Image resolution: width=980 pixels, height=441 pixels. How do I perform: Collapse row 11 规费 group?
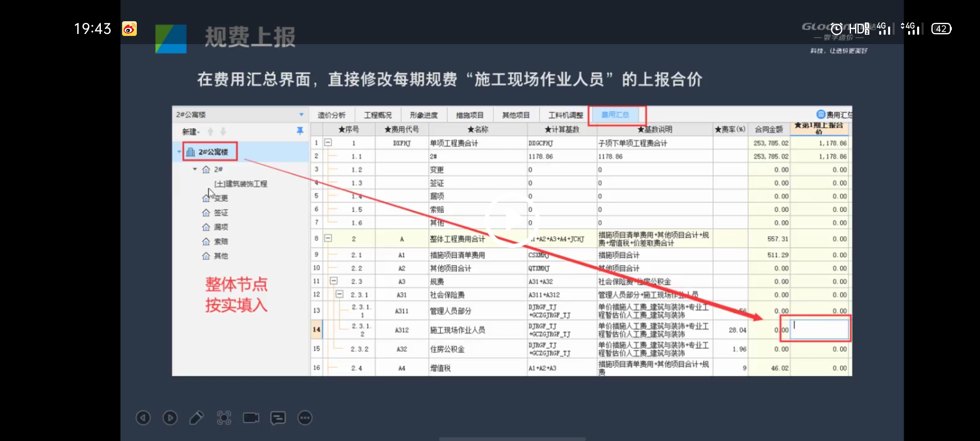(334, 281)
